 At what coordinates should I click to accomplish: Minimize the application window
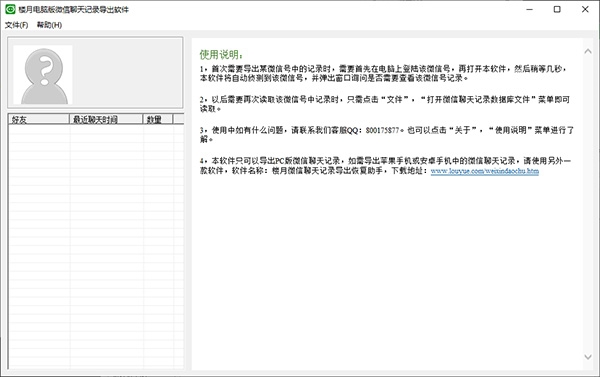point(530,9)
